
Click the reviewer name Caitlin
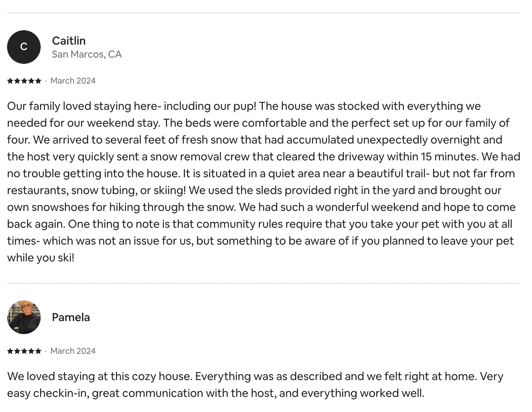pos(69,41)
